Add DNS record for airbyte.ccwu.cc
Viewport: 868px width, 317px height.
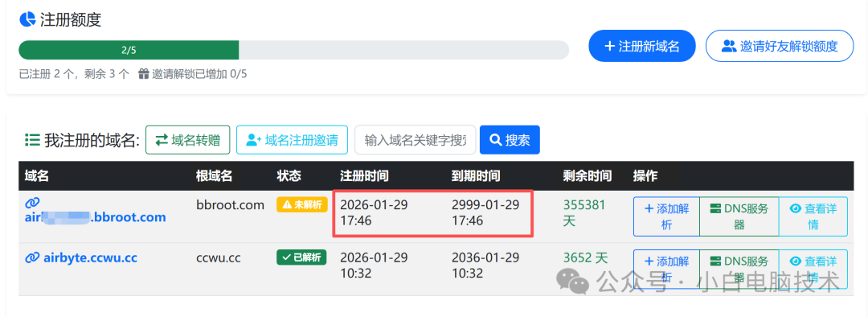tap(666, 269)
